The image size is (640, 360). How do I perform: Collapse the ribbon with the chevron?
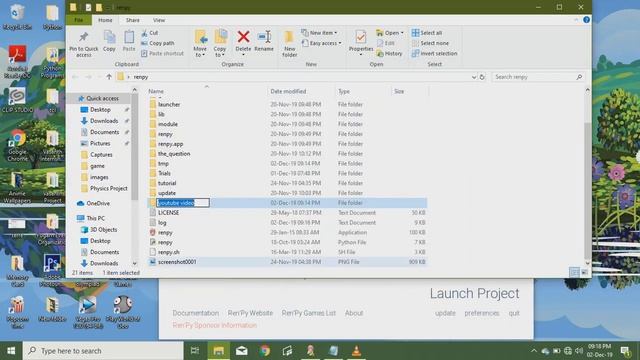[576, 20]
